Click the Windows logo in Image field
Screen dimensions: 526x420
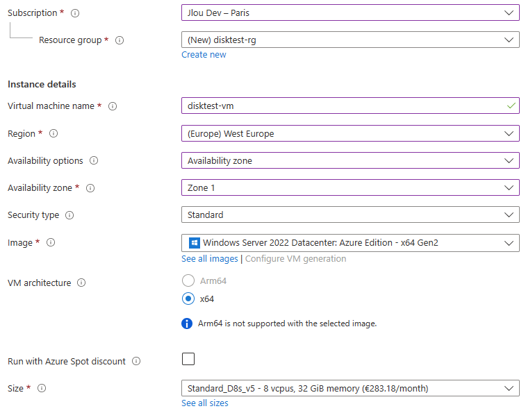[195, 243]
